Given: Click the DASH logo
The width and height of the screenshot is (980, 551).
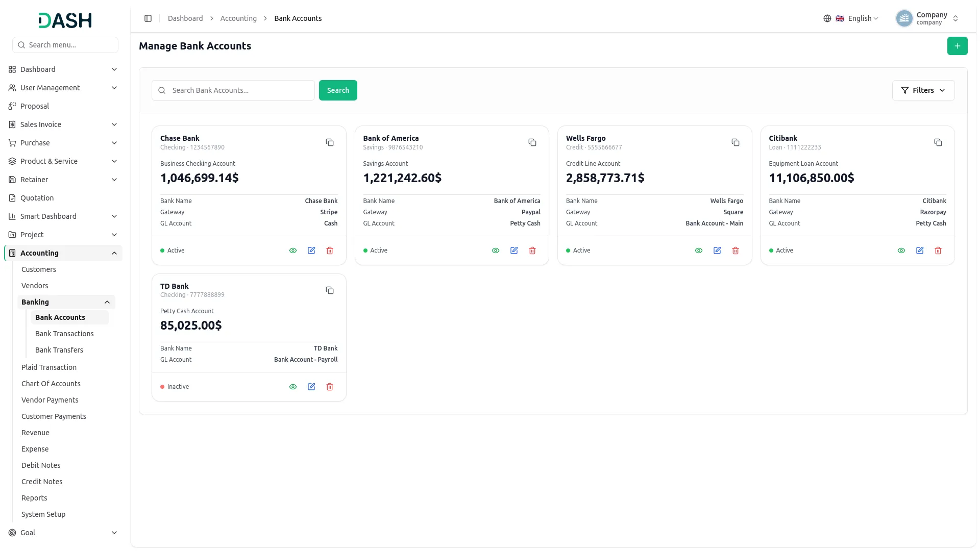Looking at the screenshot, I should 65,20.
